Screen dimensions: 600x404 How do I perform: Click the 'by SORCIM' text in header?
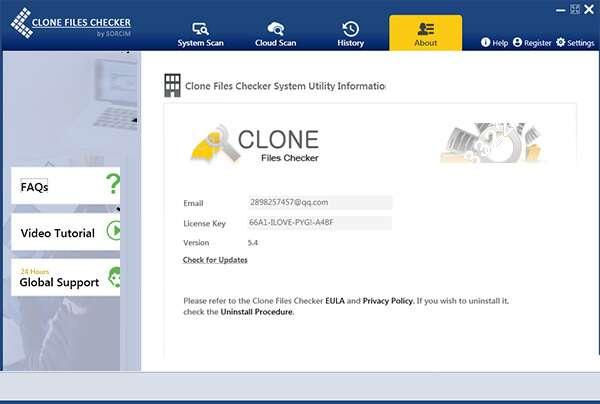coord(114,34)
